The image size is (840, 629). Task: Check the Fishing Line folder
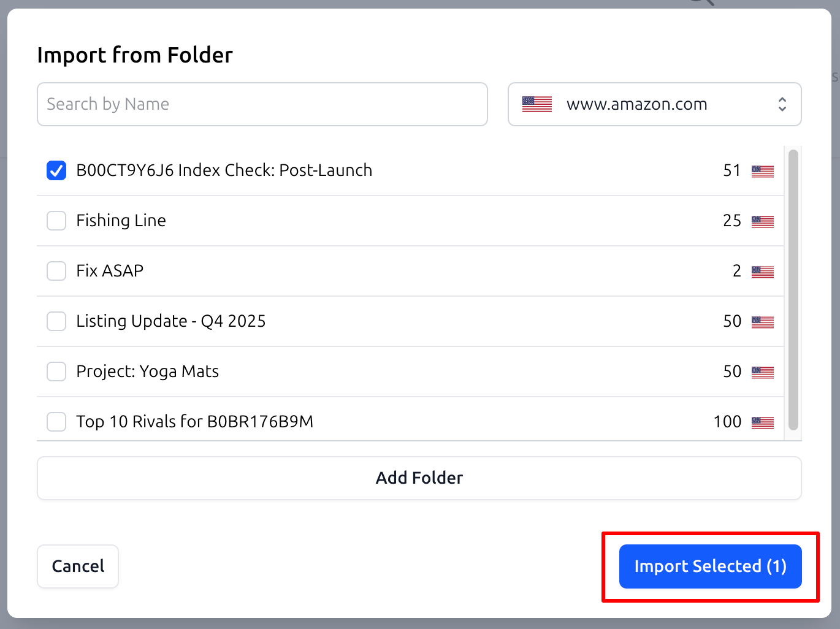coord(56,221)
